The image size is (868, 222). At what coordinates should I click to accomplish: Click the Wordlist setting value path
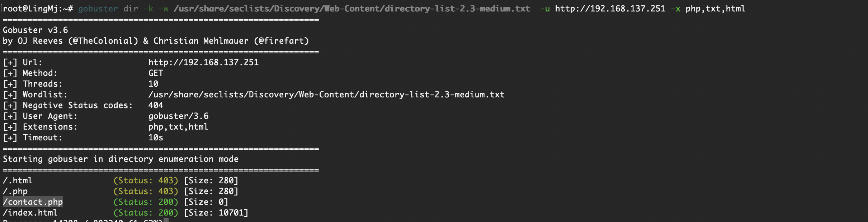coord(326,95)
